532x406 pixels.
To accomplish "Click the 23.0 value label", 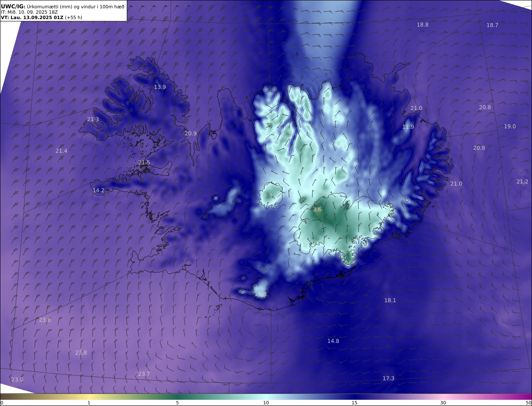I will click(x=17, y=379).
